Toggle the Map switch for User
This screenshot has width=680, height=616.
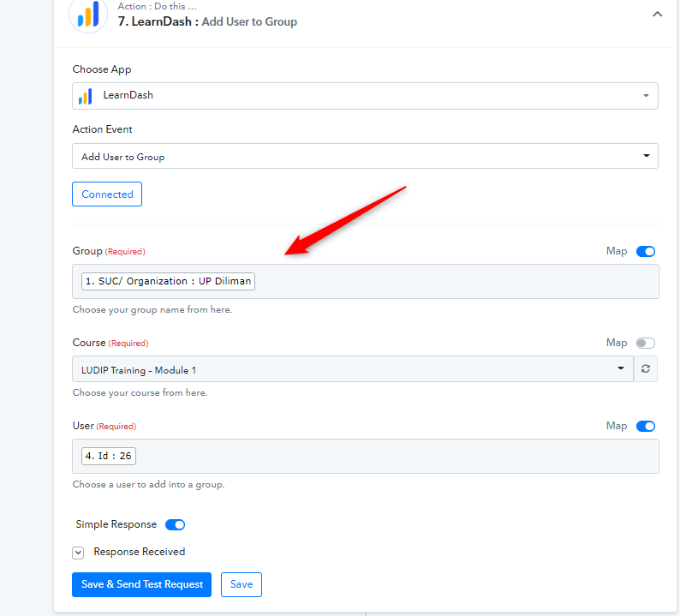[x=645, y=426]
